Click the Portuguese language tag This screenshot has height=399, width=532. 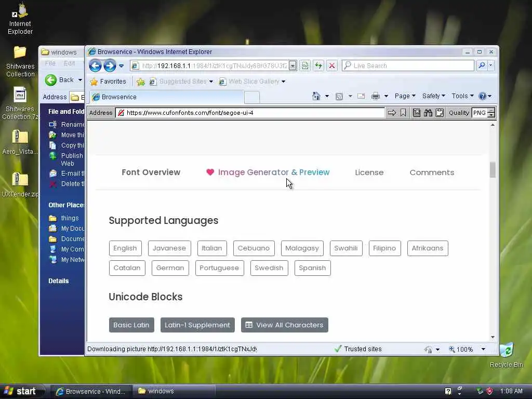(220, 268)
